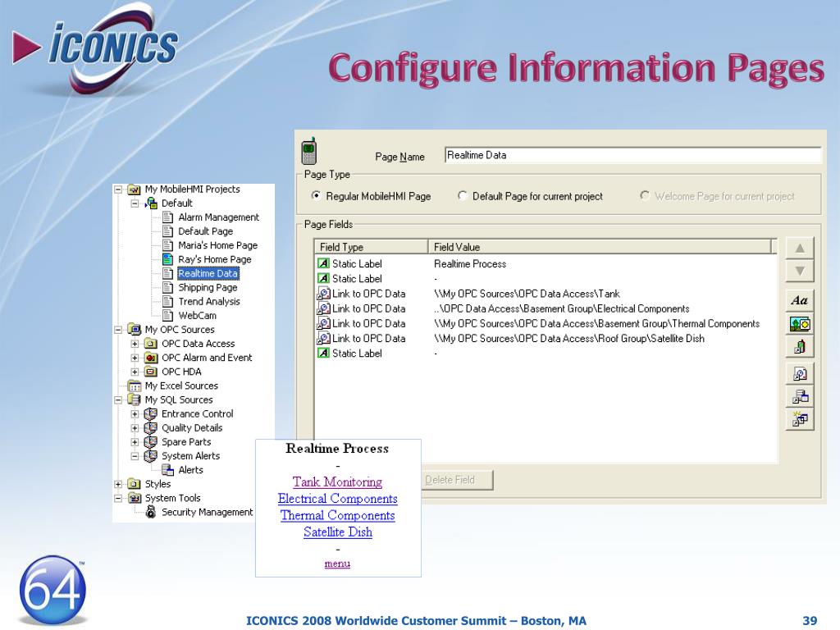This screenshot has width=840, height=630.
Task: Click the Styles folder icon
Action: tap(134, 484)
